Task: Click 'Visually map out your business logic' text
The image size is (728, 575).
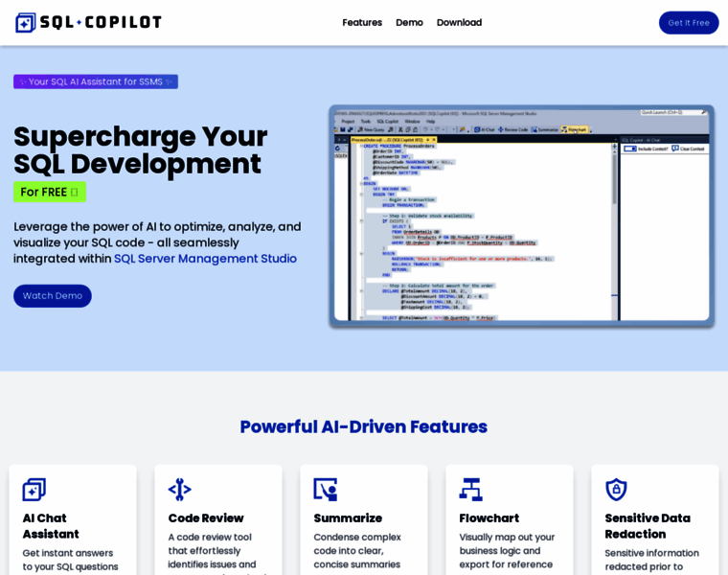Action: [507, 551]
